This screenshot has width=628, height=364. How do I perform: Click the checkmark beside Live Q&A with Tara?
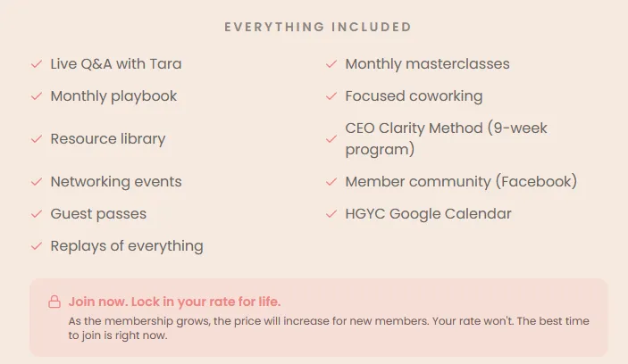(x=37, y=64)
